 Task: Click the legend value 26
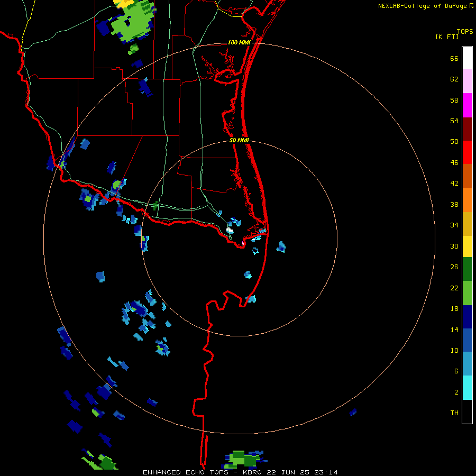[454, 267]
